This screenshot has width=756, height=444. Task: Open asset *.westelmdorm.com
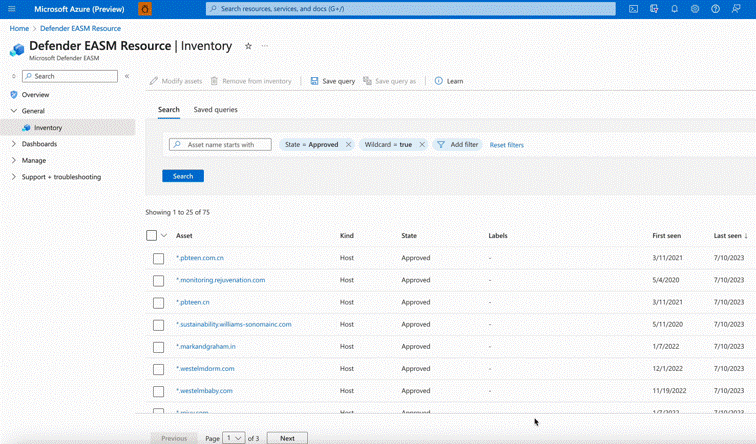pyautogui.click(x=205, y=369)
